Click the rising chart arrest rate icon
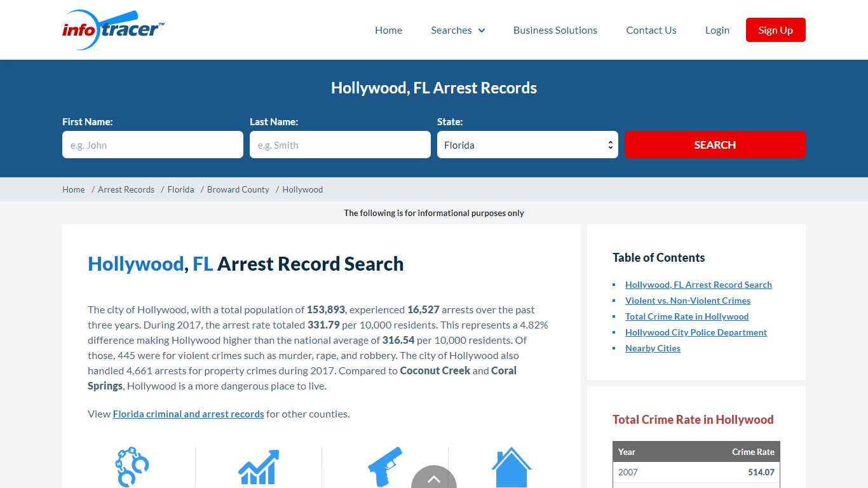Viewport: 868px width, 488px height. coord(259,468)
